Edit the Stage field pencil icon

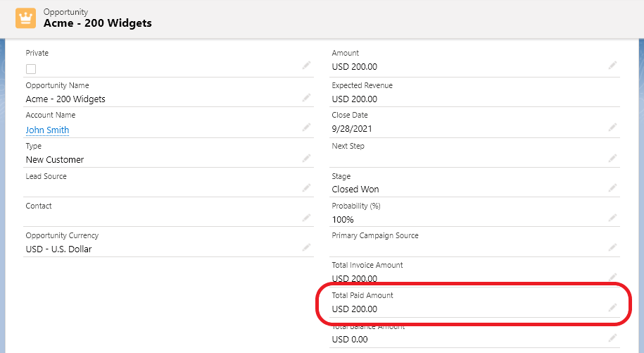(x=613, y=187)
